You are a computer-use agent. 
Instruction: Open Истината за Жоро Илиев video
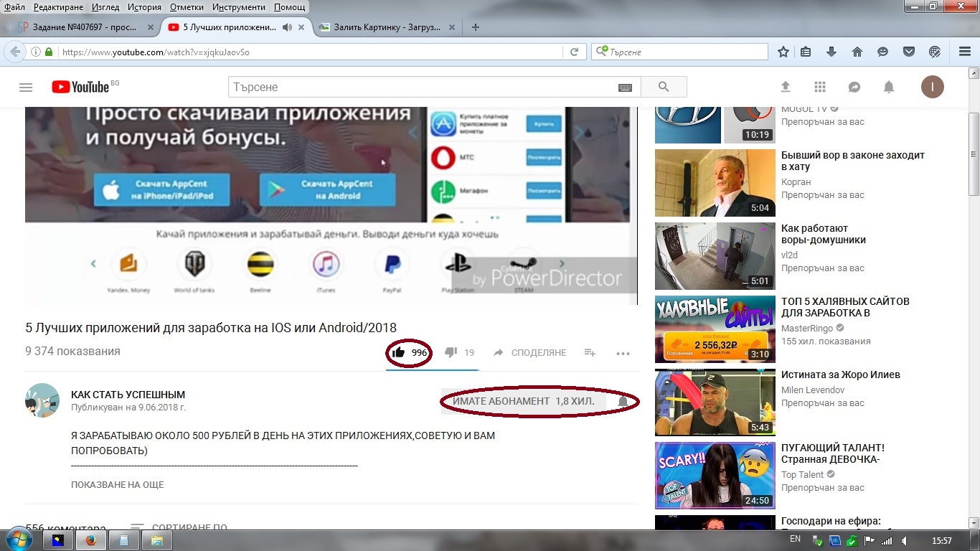[840, 375]
